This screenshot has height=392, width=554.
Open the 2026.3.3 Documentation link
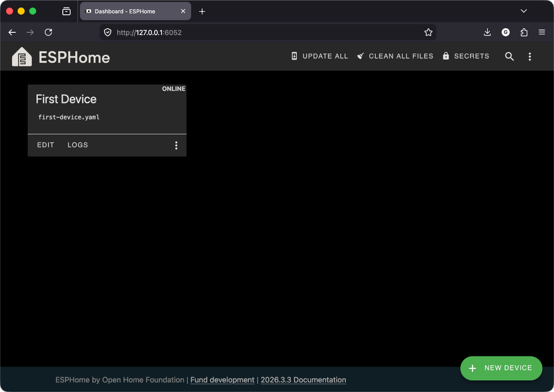click(303, 380)
